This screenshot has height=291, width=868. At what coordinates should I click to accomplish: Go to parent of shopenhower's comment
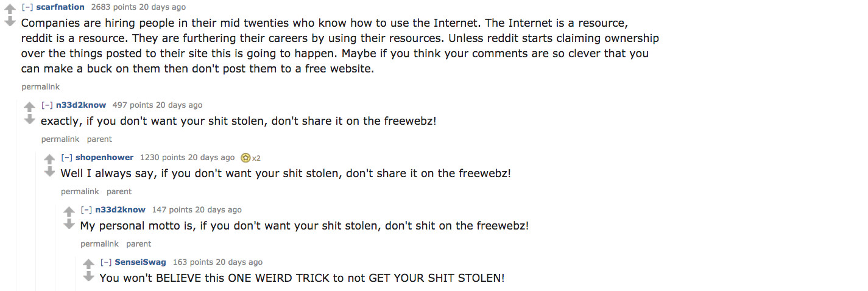point(119,192)
